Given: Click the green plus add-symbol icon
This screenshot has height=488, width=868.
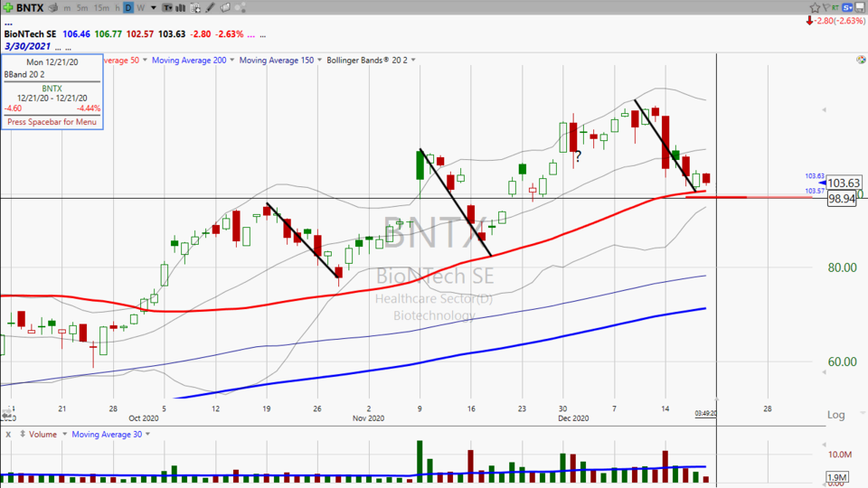Looking at the screenshot, I should pos(8,8).
